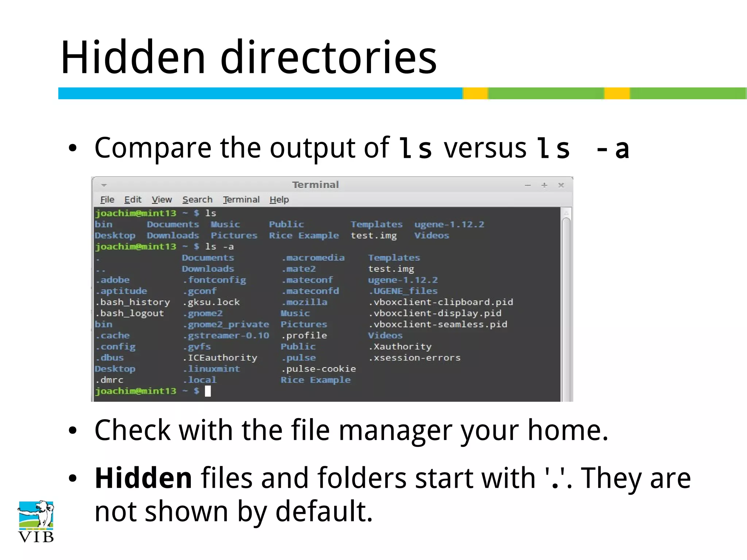Click the VIB logo
This screenshot has width=747, height=560.
pyautogui.click(x=36, y=522)
